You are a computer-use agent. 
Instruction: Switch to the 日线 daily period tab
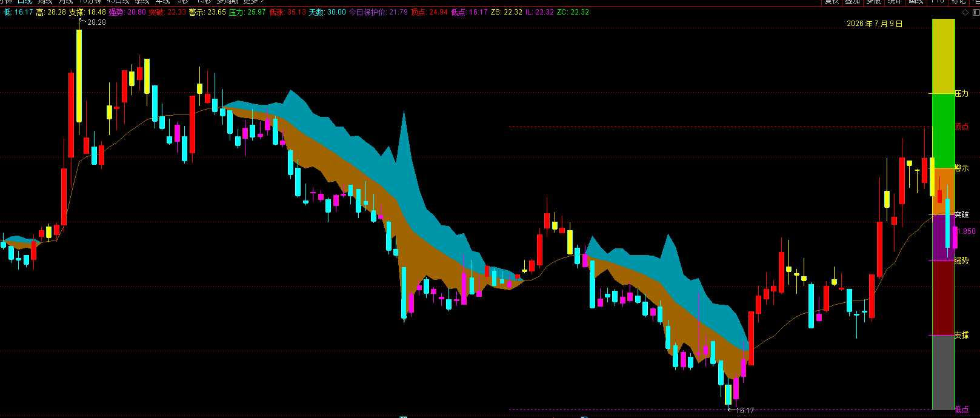pos(25,2)
